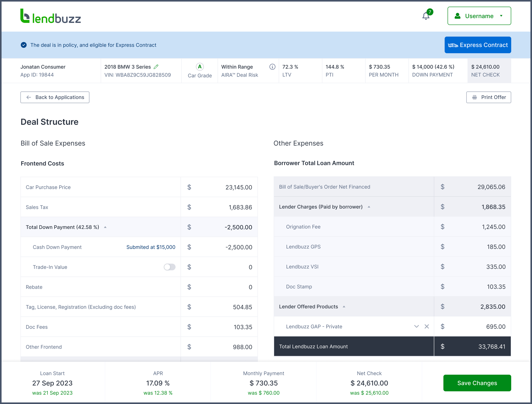Click the 'was $ 760.00' monthly payment note
This screenshot has width=532, height=404.
(x=264, y=393)
